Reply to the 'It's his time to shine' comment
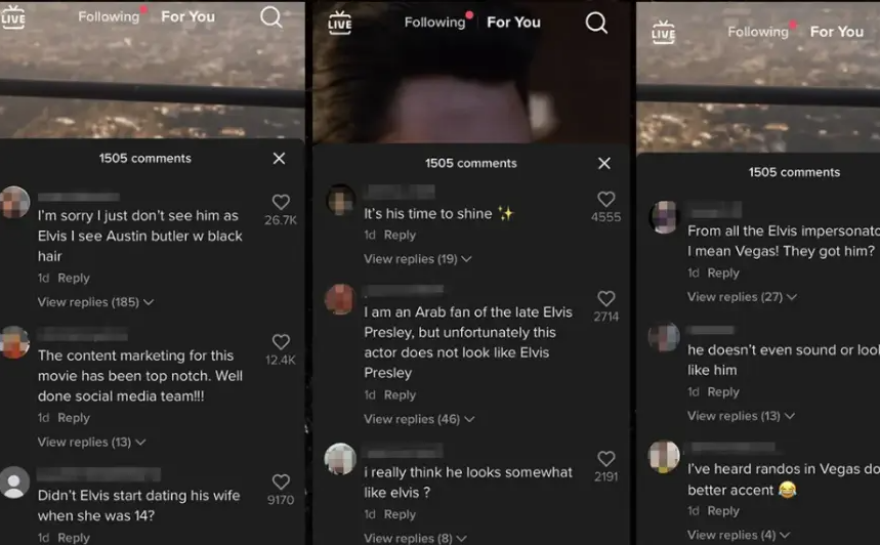 pyautogui.click(x=400, y=235)
